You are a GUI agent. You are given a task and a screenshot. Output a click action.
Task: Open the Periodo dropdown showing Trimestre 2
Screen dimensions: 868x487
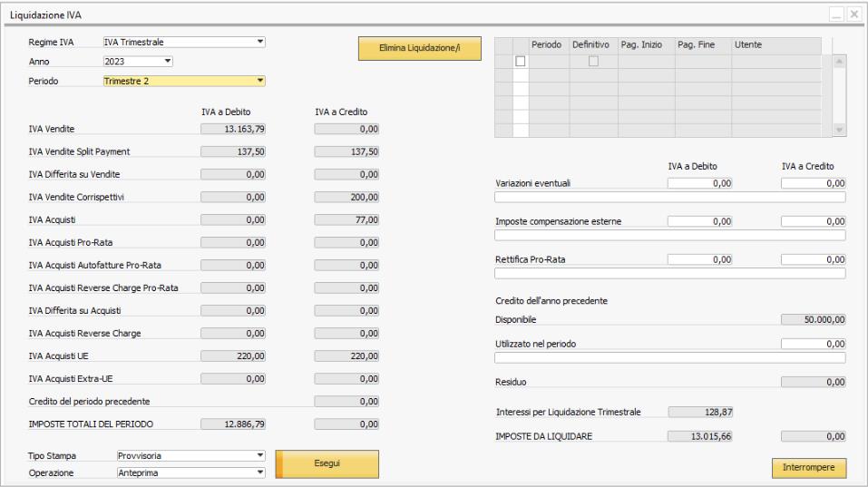tap(184, 81)
